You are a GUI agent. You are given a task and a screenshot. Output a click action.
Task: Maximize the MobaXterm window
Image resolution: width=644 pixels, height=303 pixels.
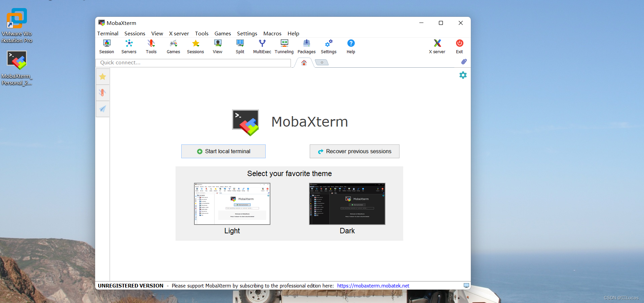(x=441, y=23)
